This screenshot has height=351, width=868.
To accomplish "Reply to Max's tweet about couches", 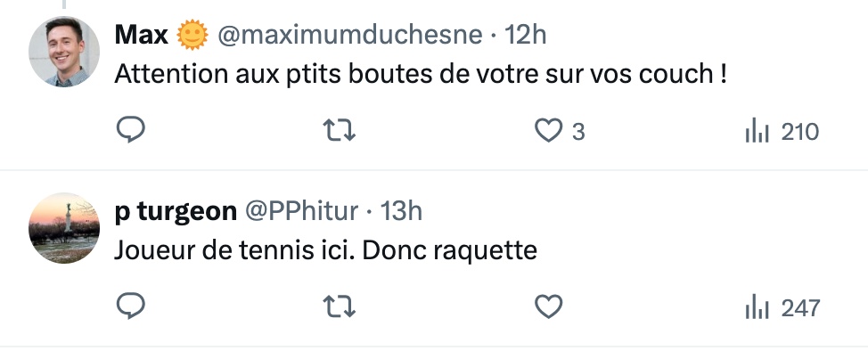I will point(131,131).
